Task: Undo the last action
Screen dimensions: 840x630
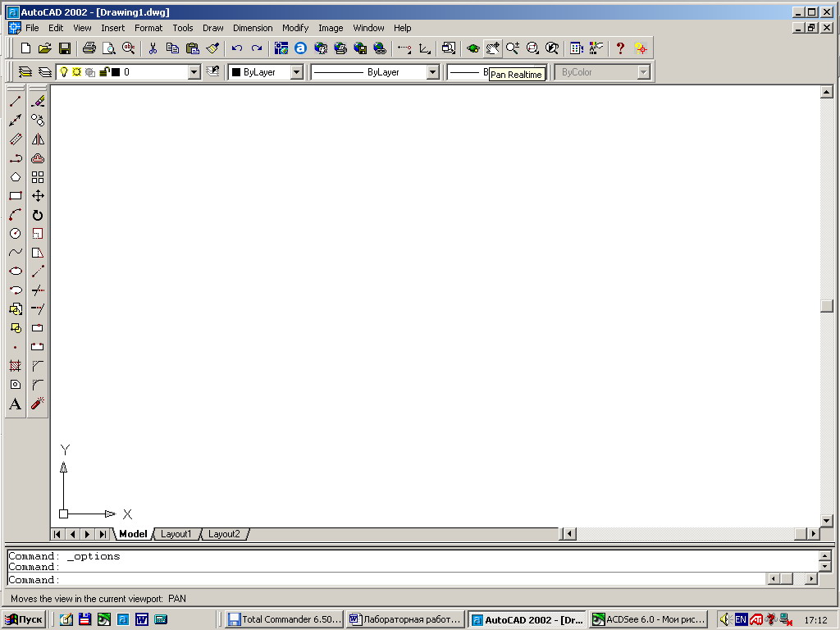Action: coord(237,48)
